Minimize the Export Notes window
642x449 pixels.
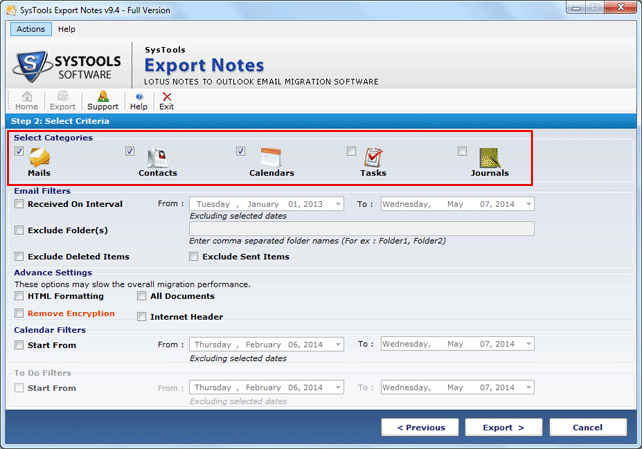(576, 8)
